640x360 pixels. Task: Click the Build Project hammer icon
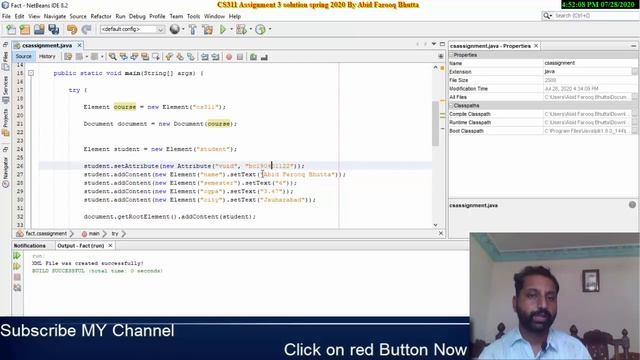click(193, 29)
